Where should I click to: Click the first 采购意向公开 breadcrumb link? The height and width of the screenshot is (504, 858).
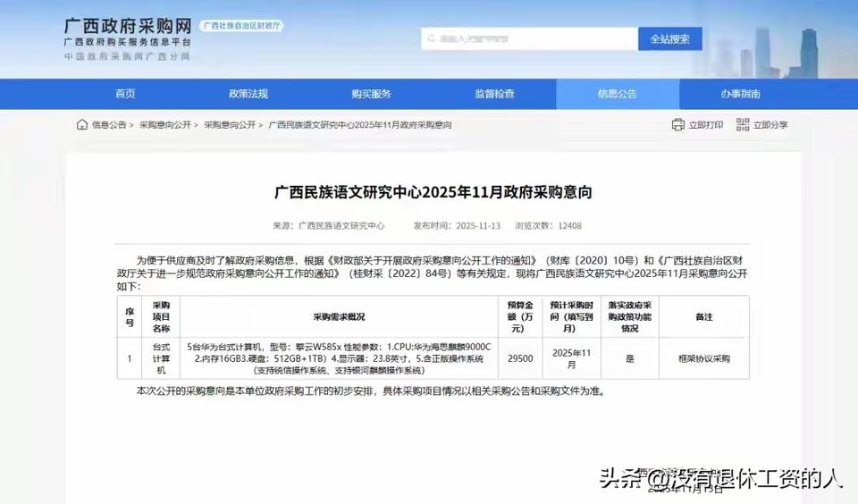(x=165, y=125)
